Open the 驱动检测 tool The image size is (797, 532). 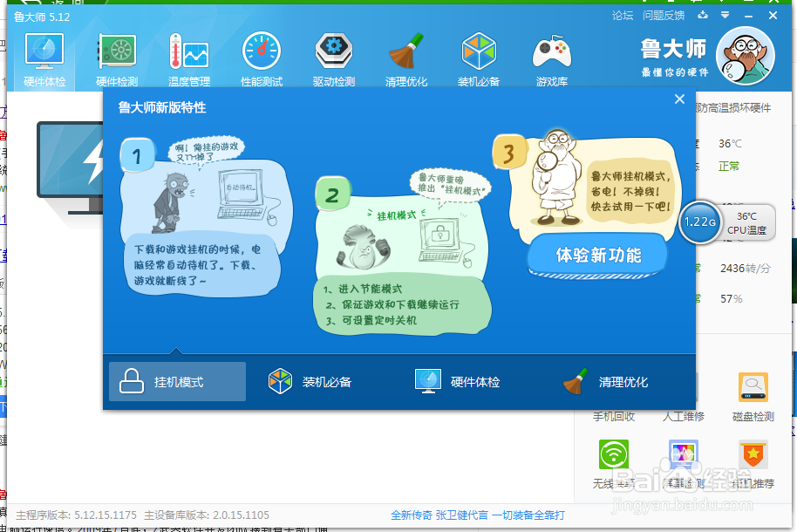[333, 59]
